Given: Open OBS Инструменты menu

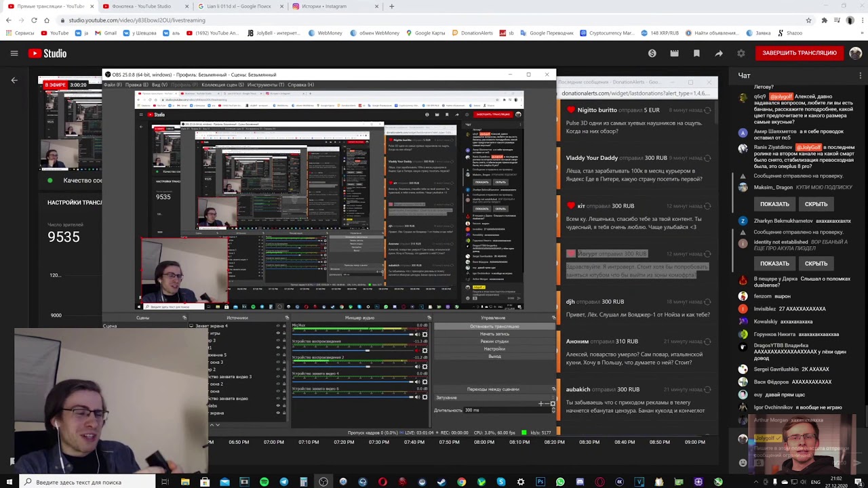Looking at the screenshot, I should coord(266,85).
